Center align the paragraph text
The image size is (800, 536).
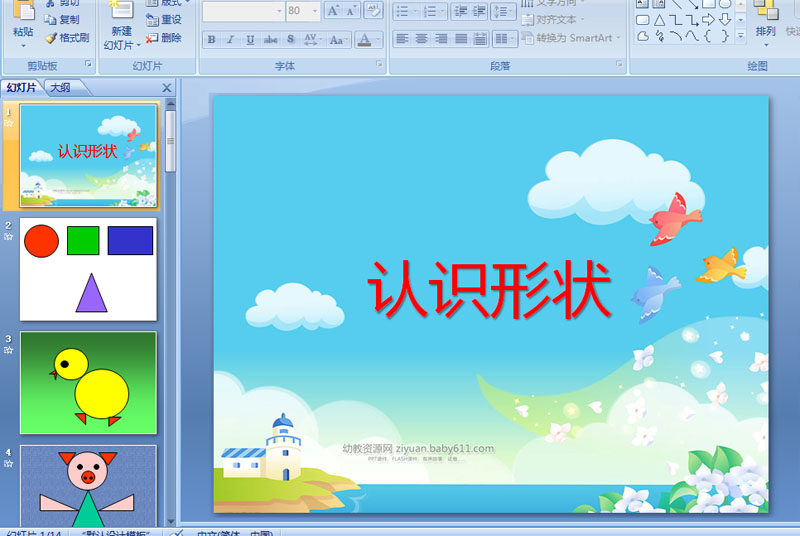tap(421, 39)
